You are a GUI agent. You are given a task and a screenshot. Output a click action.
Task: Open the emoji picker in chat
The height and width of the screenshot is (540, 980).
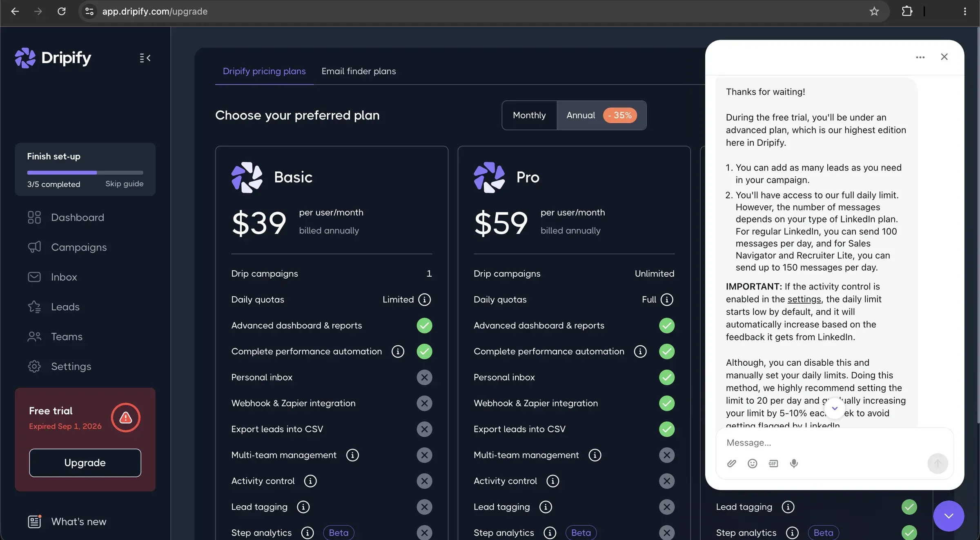[752, 464]
